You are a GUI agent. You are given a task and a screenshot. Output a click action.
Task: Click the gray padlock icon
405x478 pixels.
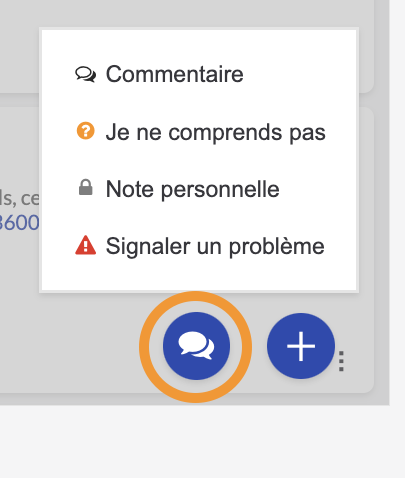point(86,187)
